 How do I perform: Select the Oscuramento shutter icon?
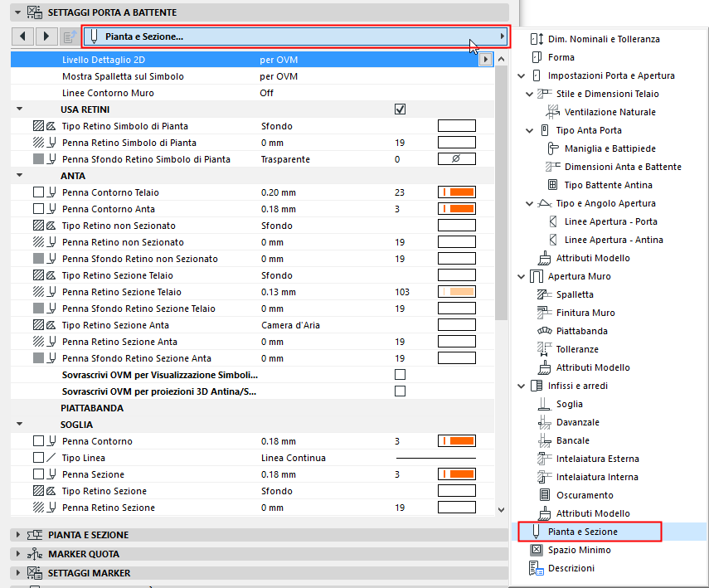(545, 495)
